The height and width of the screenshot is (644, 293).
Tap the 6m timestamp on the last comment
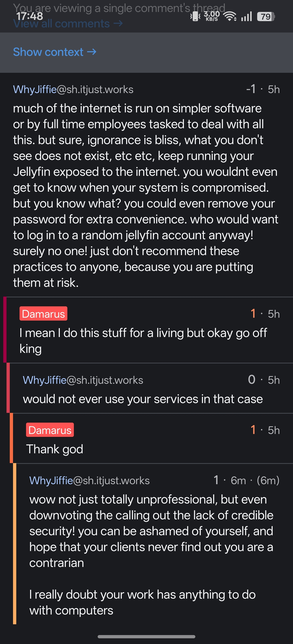click(x=238, y=481)
